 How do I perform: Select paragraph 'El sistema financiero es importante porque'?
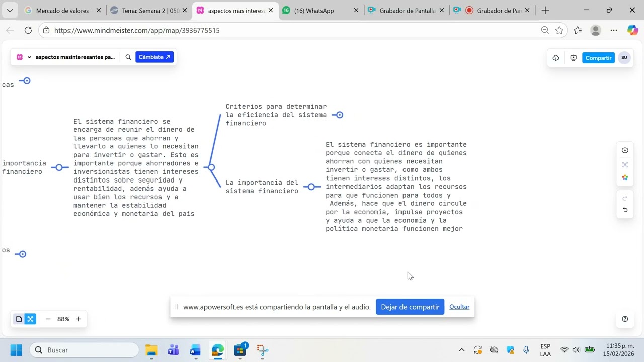click(x=396, y=187)
